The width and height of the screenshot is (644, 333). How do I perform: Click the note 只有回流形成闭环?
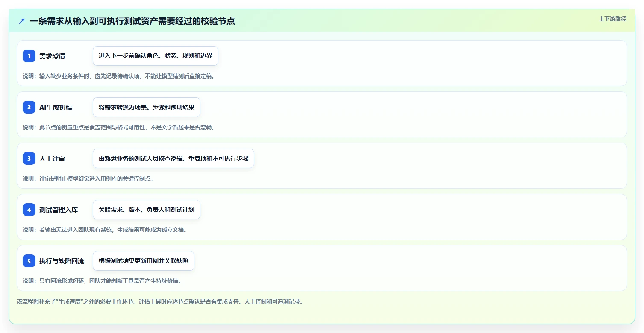point(102,281)
